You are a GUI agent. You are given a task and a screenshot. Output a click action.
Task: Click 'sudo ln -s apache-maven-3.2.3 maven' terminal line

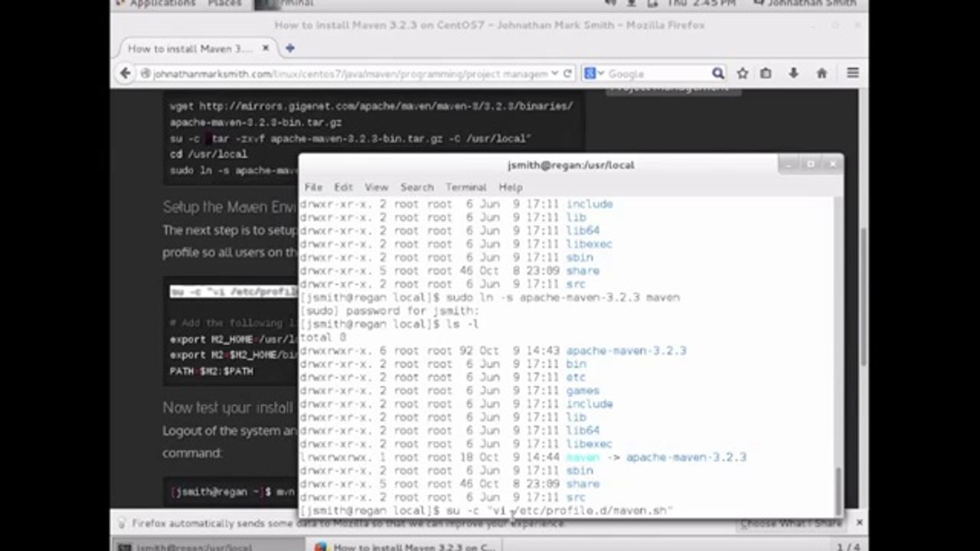click(x=490, y=297)
